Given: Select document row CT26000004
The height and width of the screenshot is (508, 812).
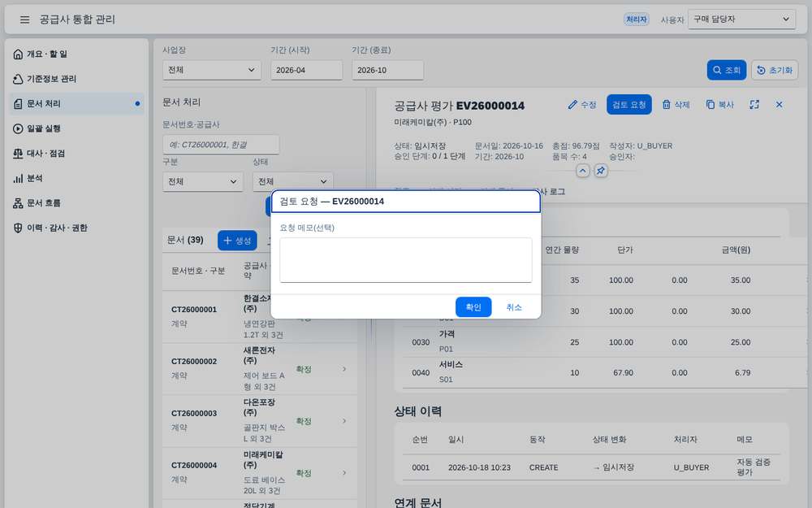Looking at the screenshot, I should pos(260,473).
